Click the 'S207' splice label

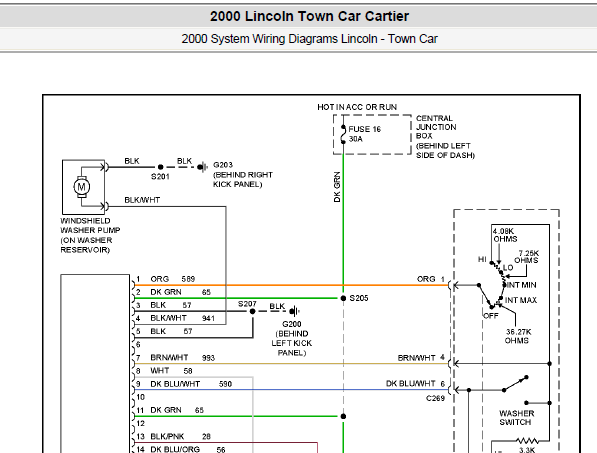point(247,304)
